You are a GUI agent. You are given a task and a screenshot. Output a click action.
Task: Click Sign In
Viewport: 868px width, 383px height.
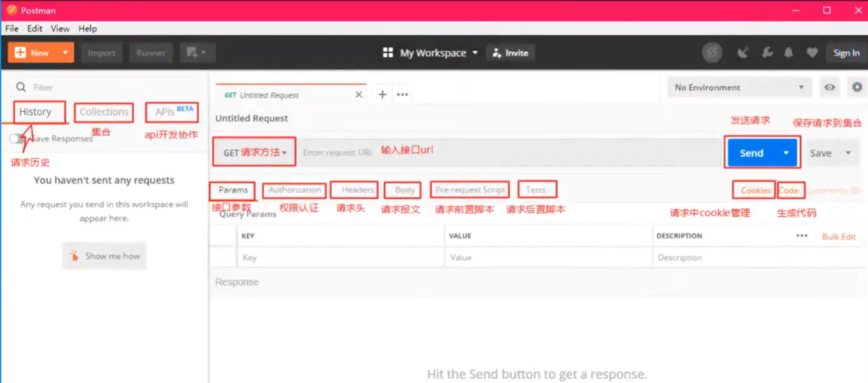pyautogui.click(x=846, y=53)
